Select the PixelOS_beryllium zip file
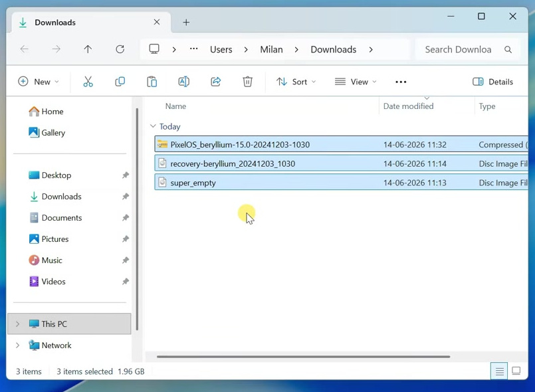Screen dimensions: 535x392 (x=341, y=145)
